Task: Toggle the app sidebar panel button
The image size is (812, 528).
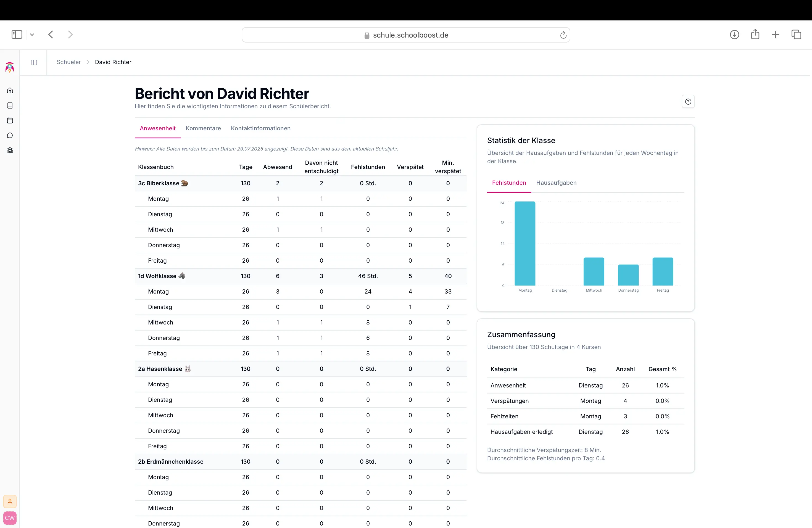Action: coord(34,62)
